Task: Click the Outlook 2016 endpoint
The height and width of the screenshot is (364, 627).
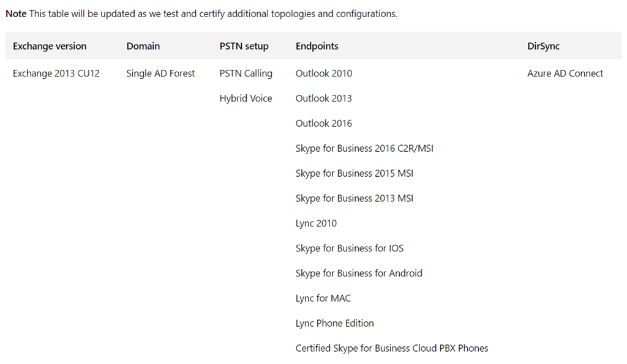Action: pos(323,124)
